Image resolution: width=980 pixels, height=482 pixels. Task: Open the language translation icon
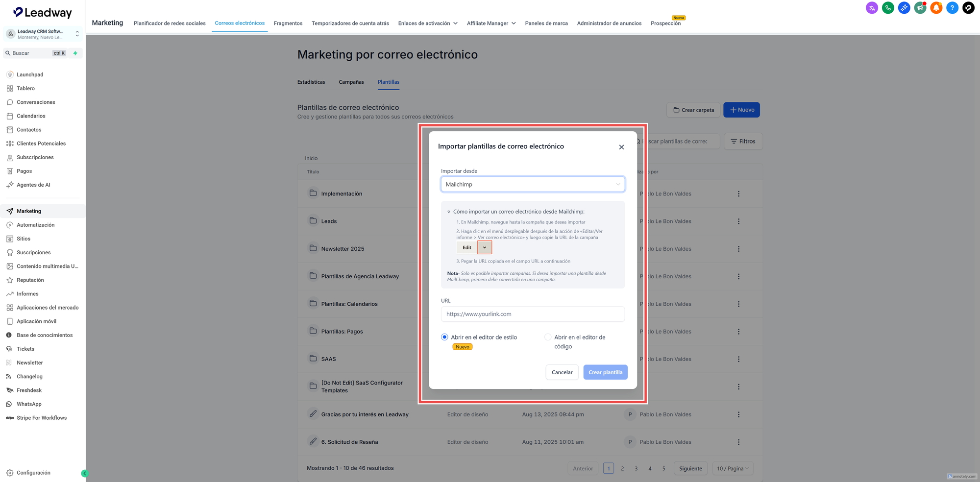pyautogui.click(x=872, y=8)
